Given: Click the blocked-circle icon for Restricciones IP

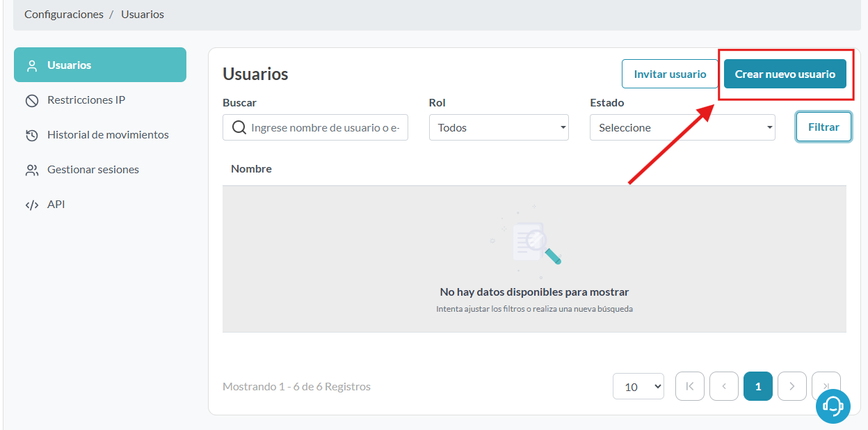Looking at the screenshot, I should click(31, 100).
